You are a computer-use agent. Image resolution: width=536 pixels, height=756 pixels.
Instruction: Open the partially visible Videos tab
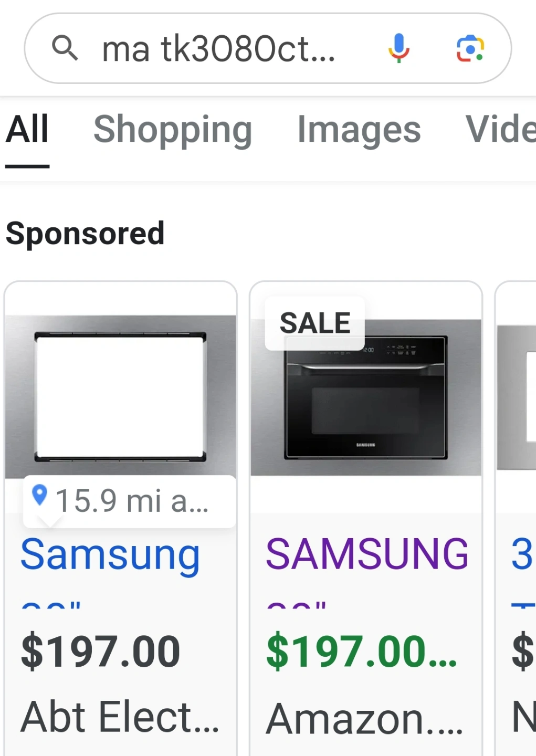click(x=500, y=129)
